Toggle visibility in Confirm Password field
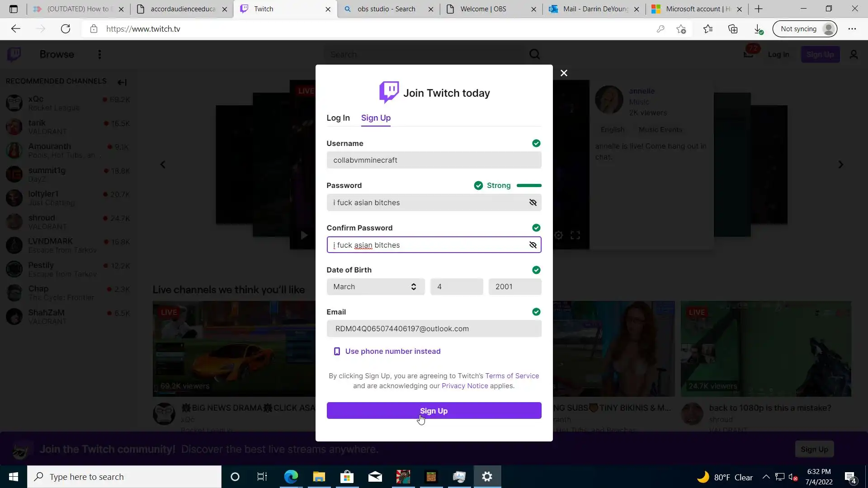Image resolution: width=868 pixels, height=488 pixels. pos(533,245)
